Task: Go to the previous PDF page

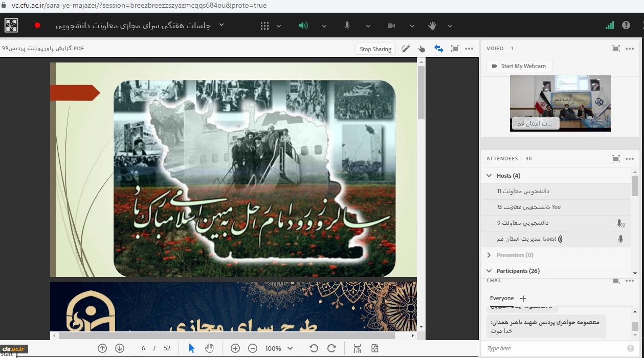Action: [102, 348]
